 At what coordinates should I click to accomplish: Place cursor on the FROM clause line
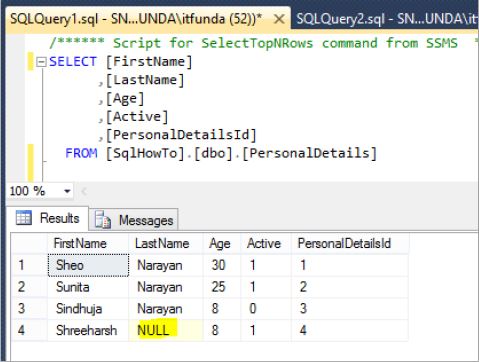point(221,153)
